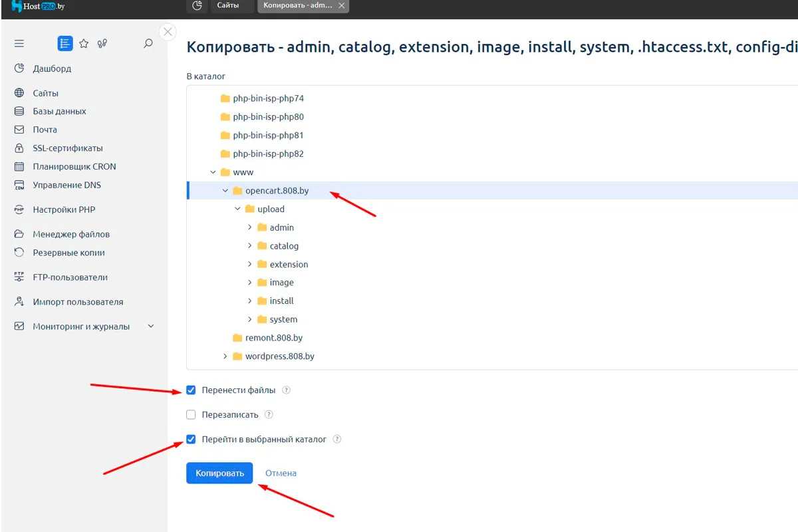This screenshot has height=532, width=798.
Task: Expand Мониторинг и журналы menu section
Action: coord(150,327)
